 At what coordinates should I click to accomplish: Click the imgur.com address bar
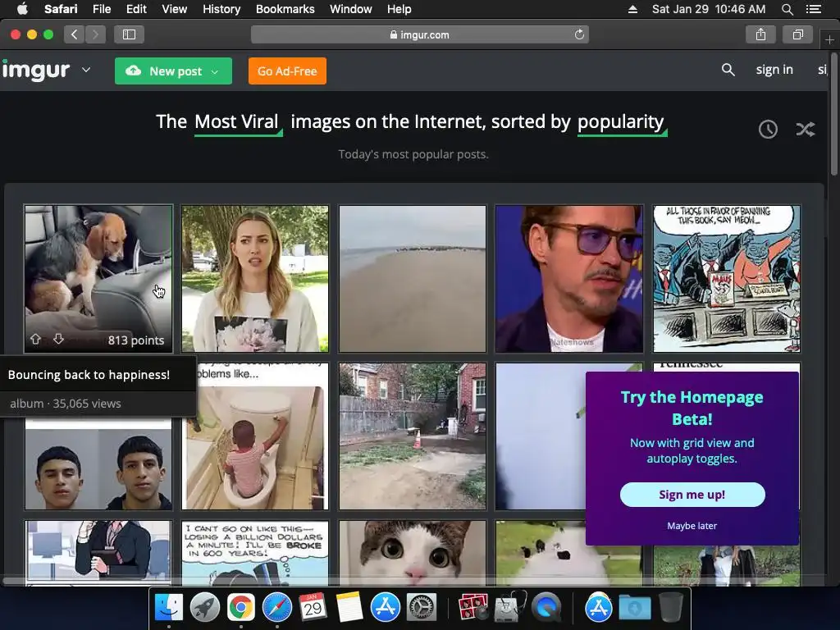(419, 34)
